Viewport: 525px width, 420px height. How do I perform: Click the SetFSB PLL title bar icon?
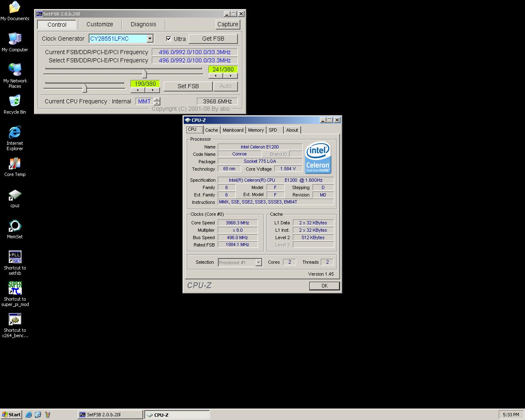39,14
